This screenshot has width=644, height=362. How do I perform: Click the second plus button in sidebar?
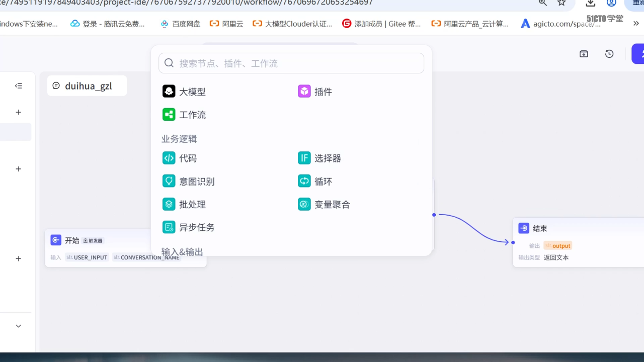point(19,169)
